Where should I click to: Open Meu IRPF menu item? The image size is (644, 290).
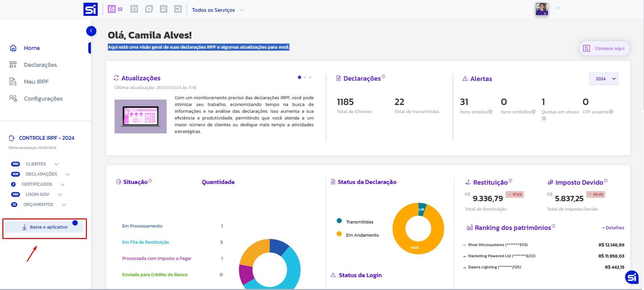pyautogui.click(x=36, y=82)
